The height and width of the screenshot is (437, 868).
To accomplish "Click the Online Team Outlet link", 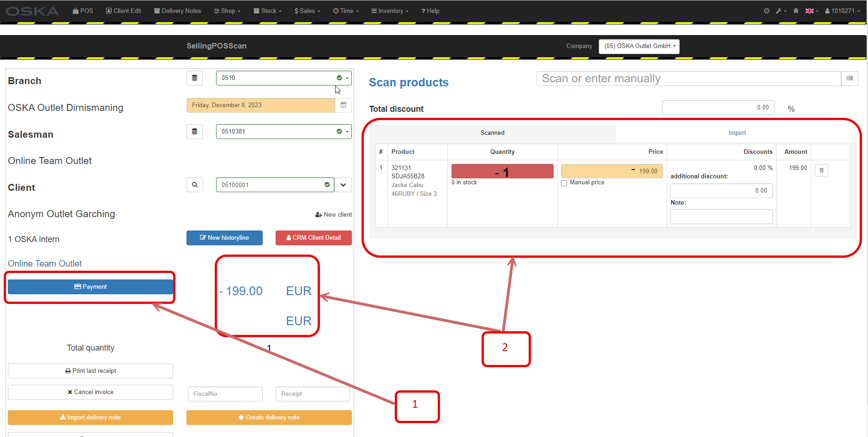I will (x=45, y=264).
